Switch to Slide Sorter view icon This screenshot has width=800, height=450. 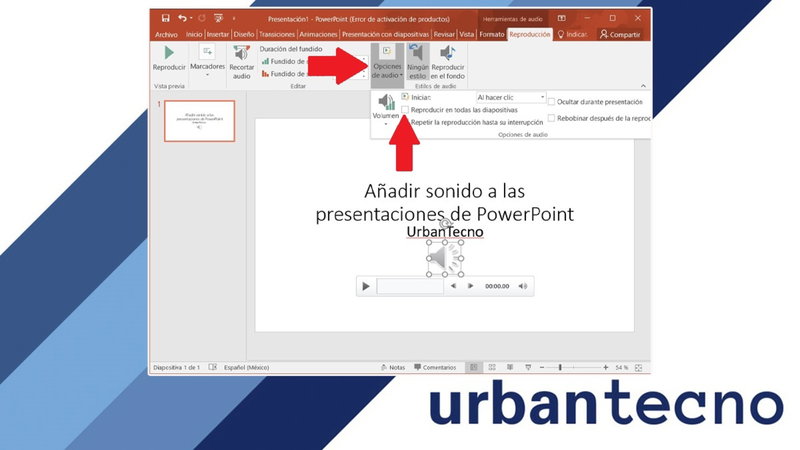pos(492,367)
